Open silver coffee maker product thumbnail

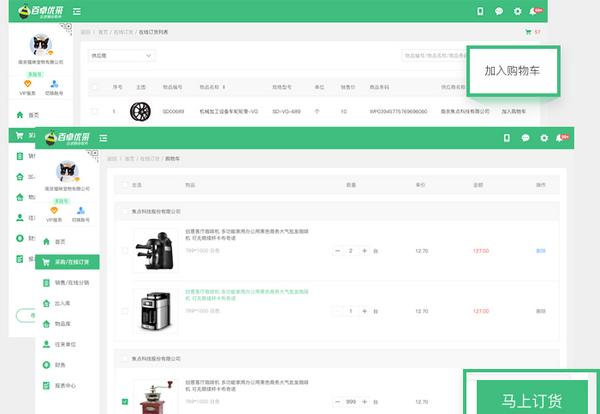point(155,311)
